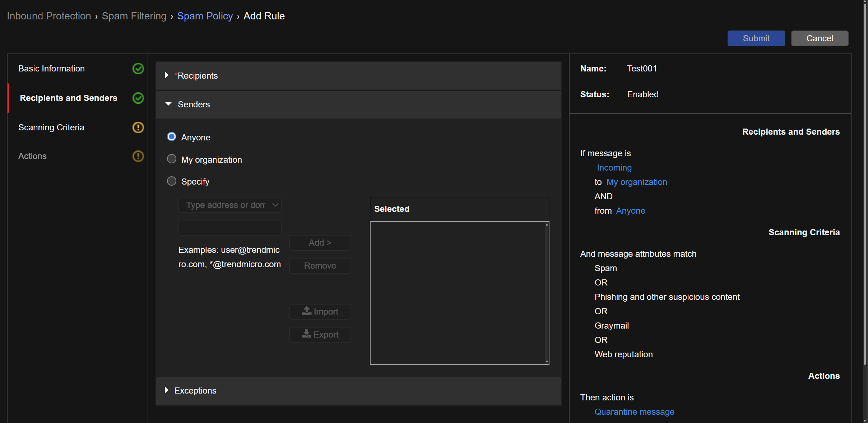Click green checkmark beside Basic Information

coord(138,69)
